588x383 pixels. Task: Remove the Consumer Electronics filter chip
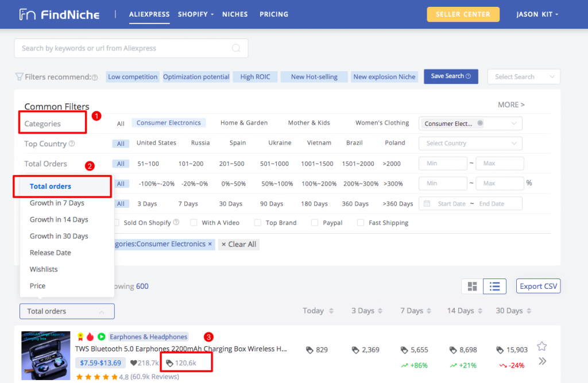(210, 244)
